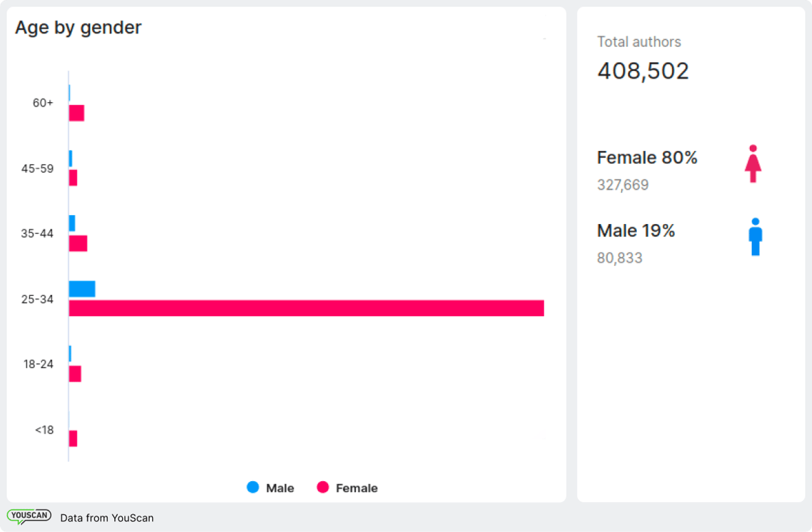This screenshot has width=812, height=532.
Task: Click the pink Female legend dot
Action: [x=323, y=488]
